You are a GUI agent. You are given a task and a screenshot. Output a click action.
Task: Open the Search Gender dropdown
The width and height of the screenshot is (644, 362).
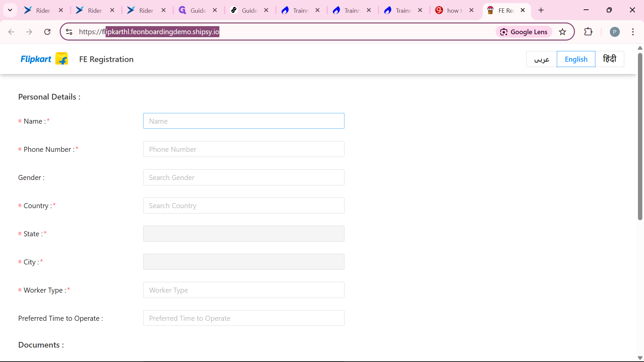244,177
